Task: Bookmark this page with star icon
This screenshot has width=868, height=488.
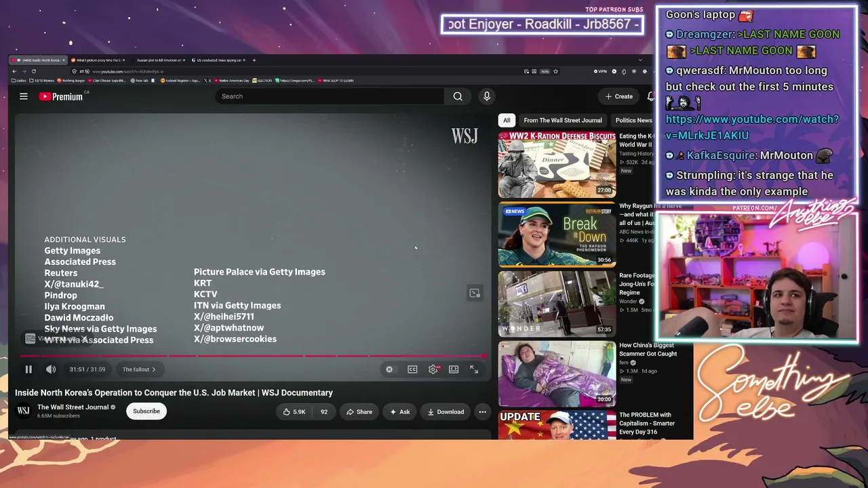Action: [x=555, y=71]
